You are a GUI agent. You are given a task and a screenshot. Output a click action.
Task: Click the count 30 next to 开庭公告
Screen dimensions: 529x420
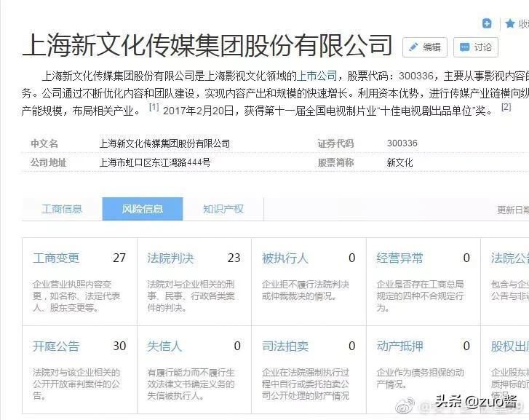coord(119,346)
